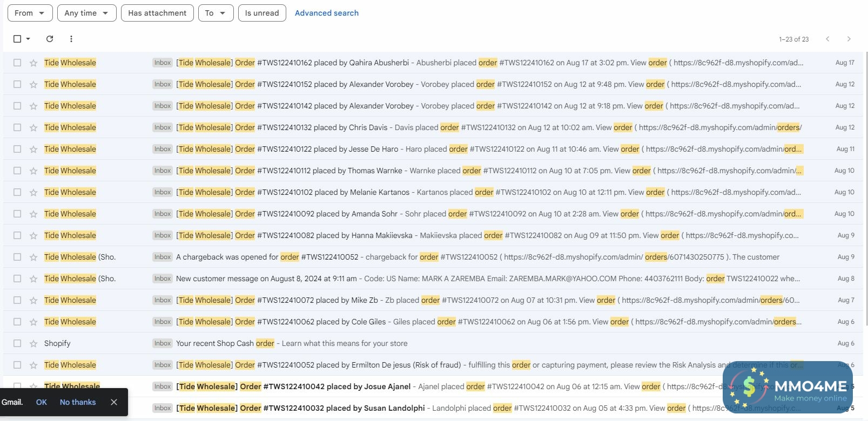This screenshot has height=421, width=868.
Task: Click OK on the Gmail popup
Action: point(42,402)
